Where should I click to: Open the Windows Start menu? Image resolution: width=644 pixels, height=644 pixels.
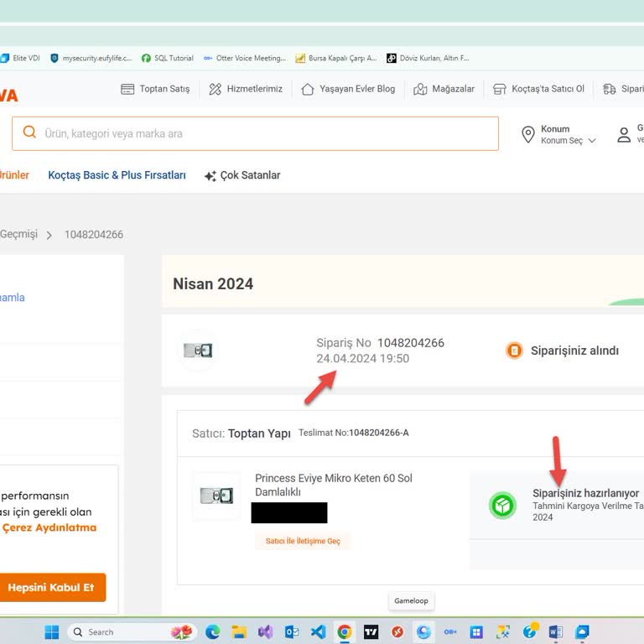coord(52,631)
